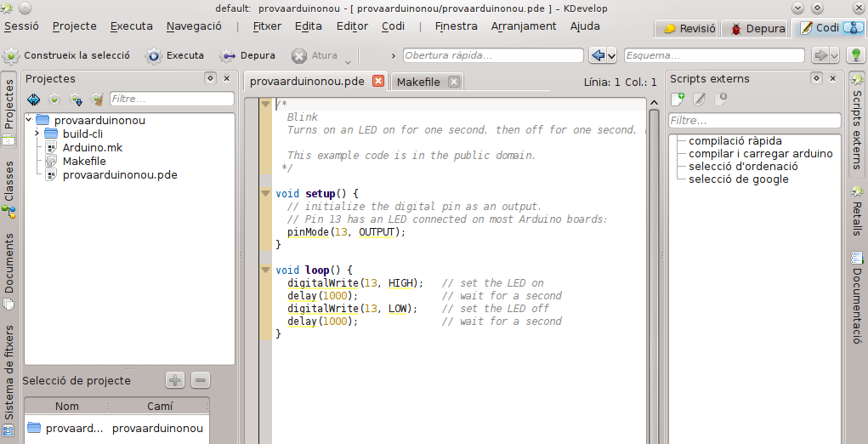Open the Edita menu

pos(309,26)
